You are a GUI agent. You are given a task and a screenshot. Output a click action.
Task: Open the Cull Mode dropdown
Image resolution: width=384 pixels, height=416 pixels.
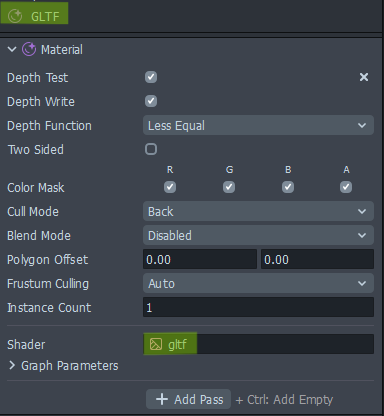258,211
